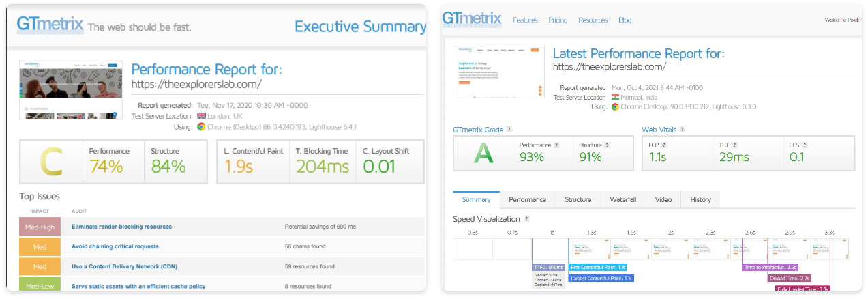Click the Speed Visualization help icon
Viewport: 868px width, 299px height.
coord(526,219)
